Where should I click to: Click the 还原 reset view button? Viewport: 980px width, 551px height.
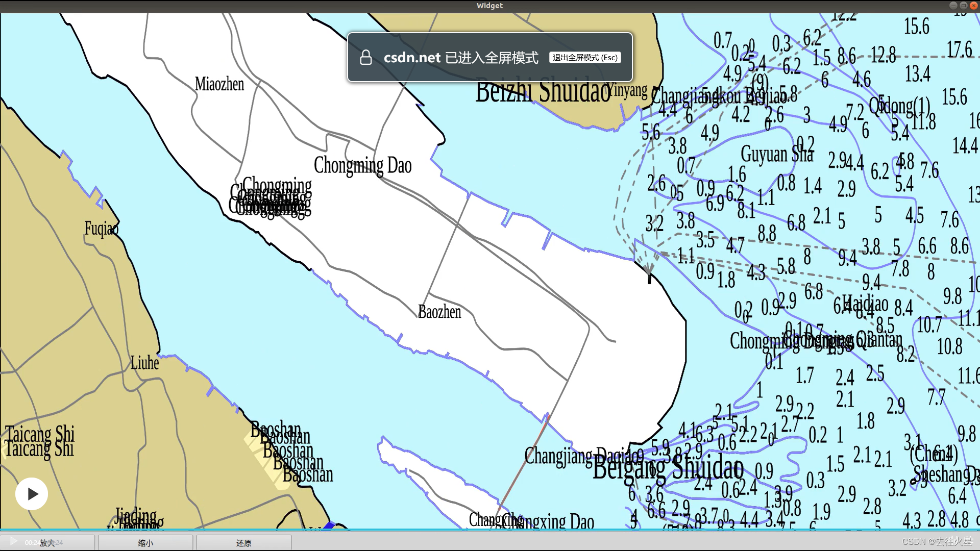tap(243, 543)
